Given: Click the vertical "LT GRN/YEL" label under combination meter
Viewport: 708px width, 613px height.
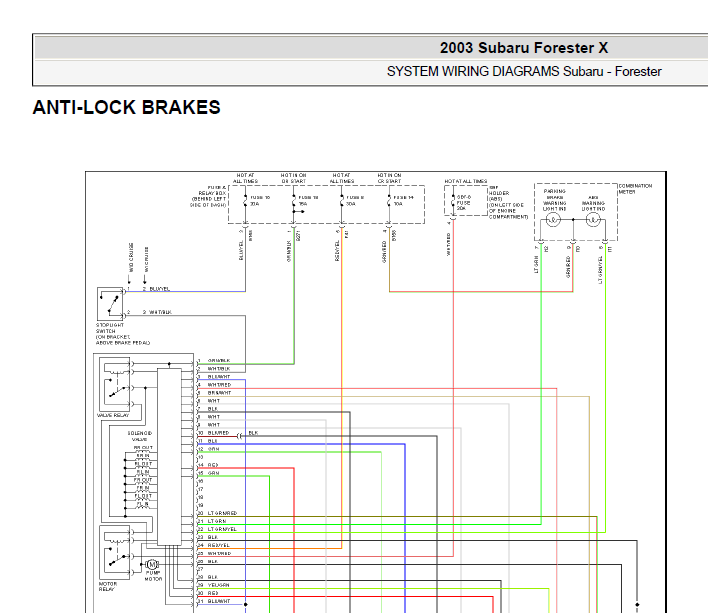Looking at the screenshot, I should [600, 269].
